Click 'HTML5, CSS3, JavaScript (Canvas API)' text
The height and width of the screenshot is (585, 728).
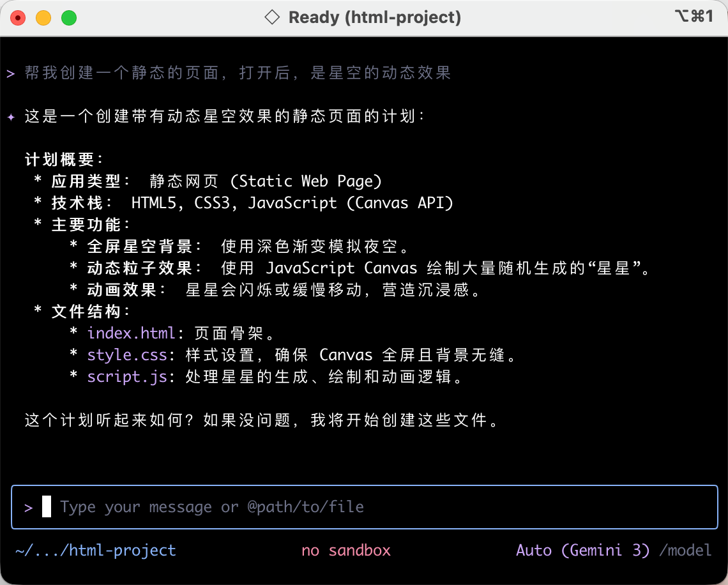(x=292, y=203)
